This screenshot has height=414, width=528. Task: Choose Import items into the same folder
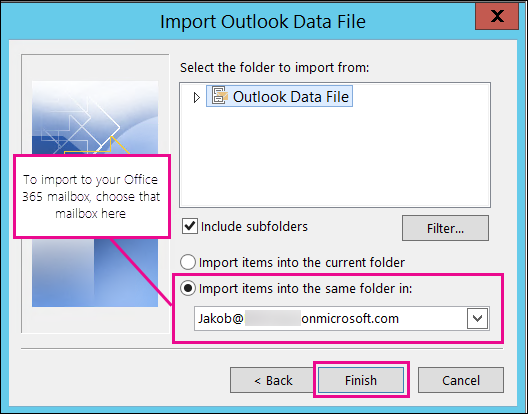pos(188,288)
